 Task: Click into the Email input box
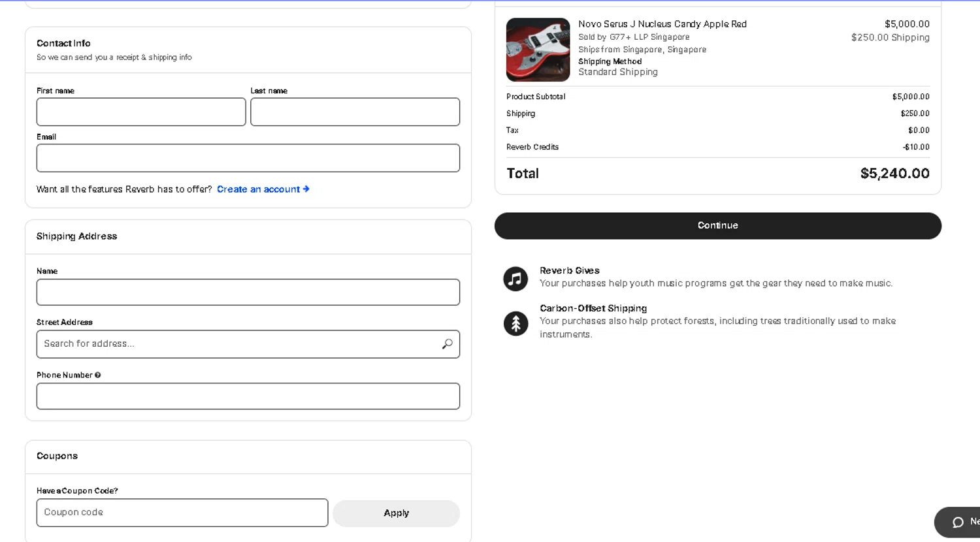(248, 158)
